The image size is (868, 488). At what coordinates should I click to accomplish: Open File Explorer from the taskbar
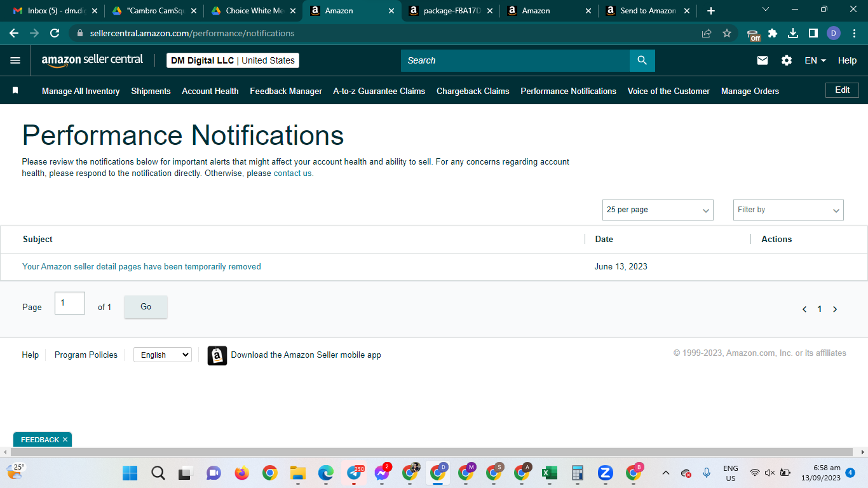(x=298, y=473)
